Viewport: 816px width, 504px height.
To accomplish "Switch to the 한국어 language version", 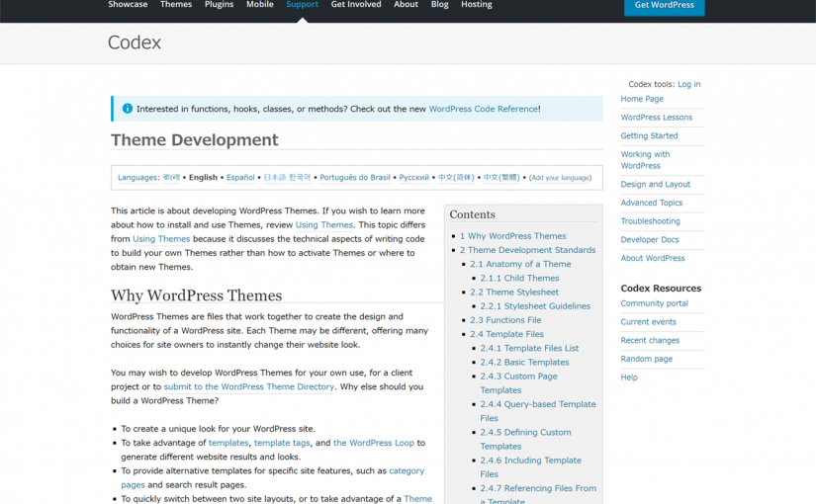I will [300, 177].
